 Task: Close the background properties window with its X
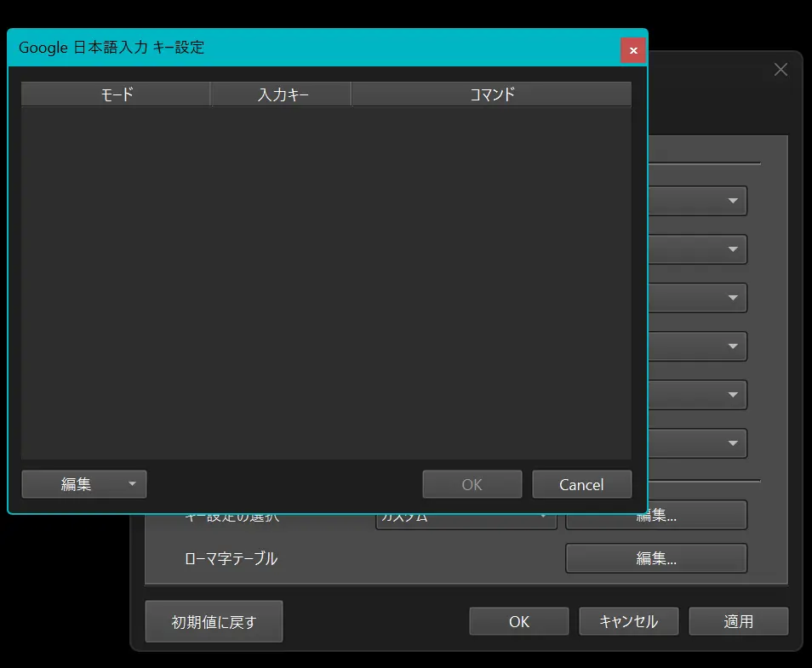pyautogui.click(x=781, y=70)
